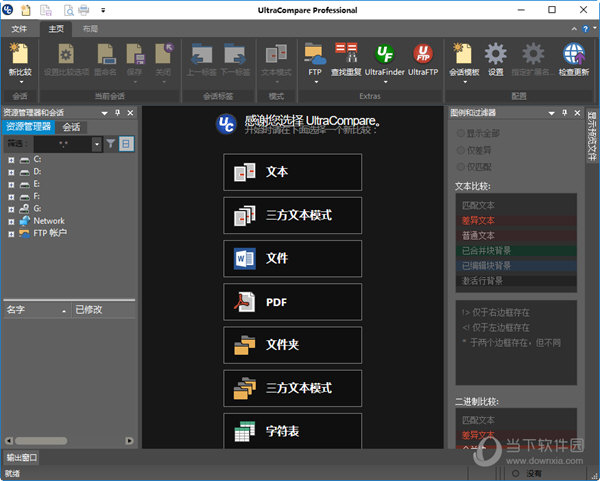Expand the E: drive node
The height and width of the screenshot is (481, 600).
[11, 184]
